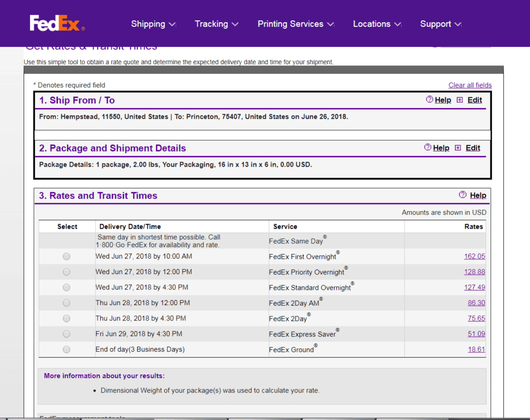The width and height of the screenshot is (530, 420).
Task: Select FedEx 2Day radio button
Action: pos(67,319)
